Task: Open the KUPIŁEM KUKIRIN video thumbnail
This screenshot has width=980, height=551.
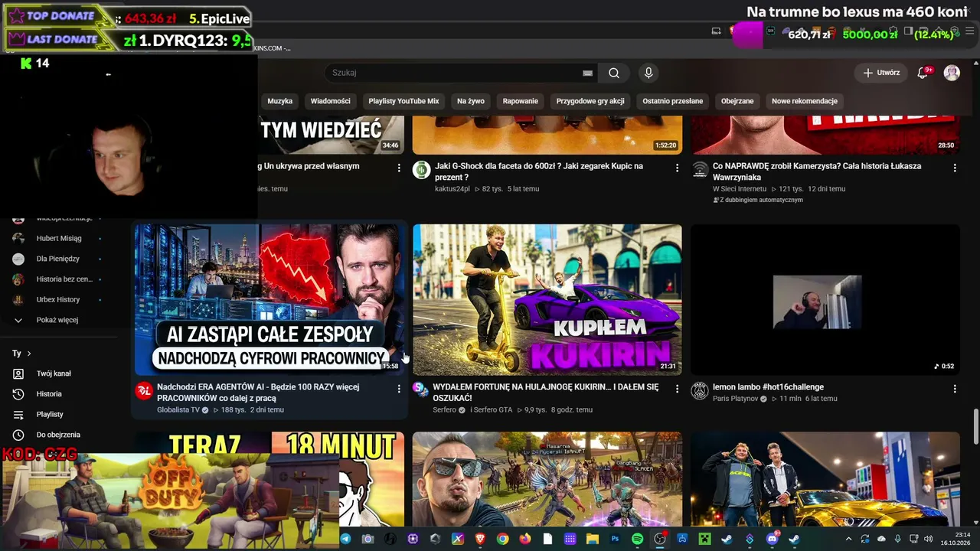Action: (547, 299)
